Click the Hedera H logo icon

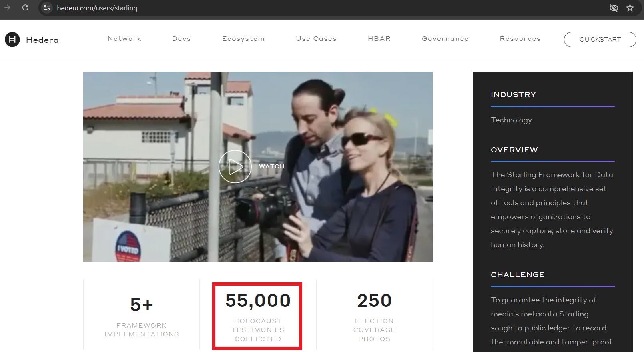click(x=12, y=40)
